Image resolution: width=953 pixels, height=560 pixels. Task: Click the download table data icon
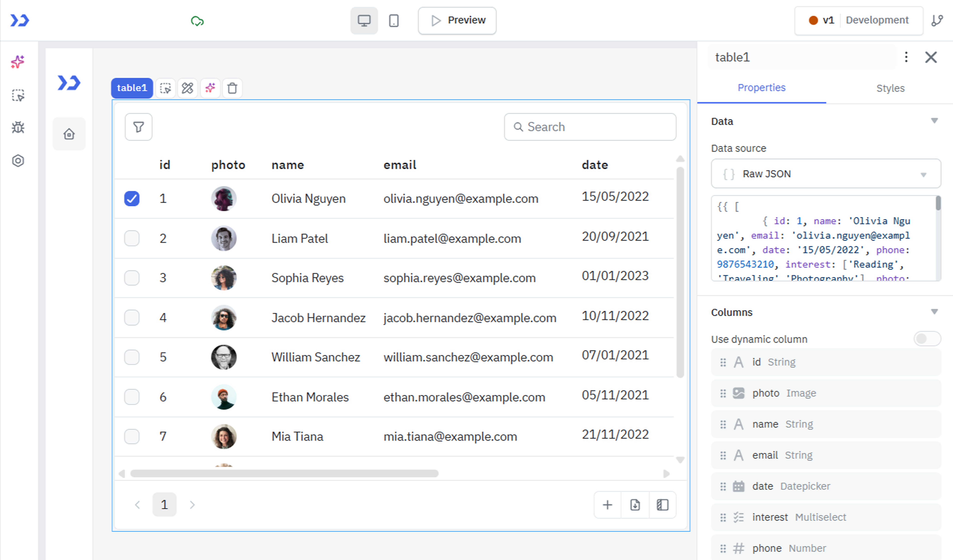(635, 505)
